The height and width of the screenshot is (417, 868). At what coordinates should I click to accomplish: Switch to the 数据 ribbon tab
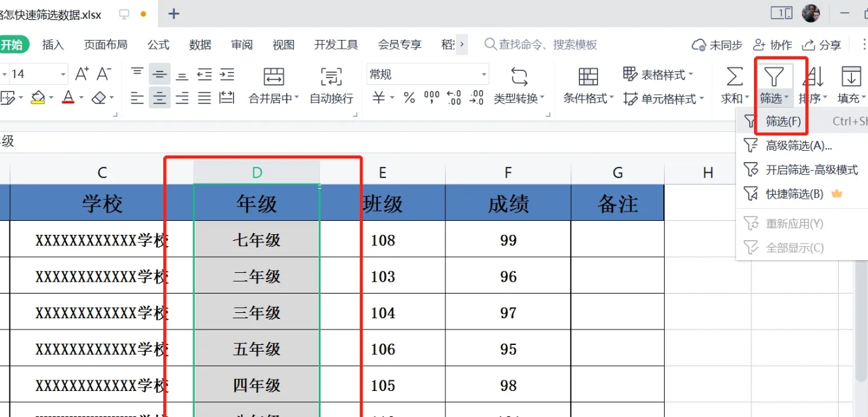pyautogui.click(x=200, y=45)
